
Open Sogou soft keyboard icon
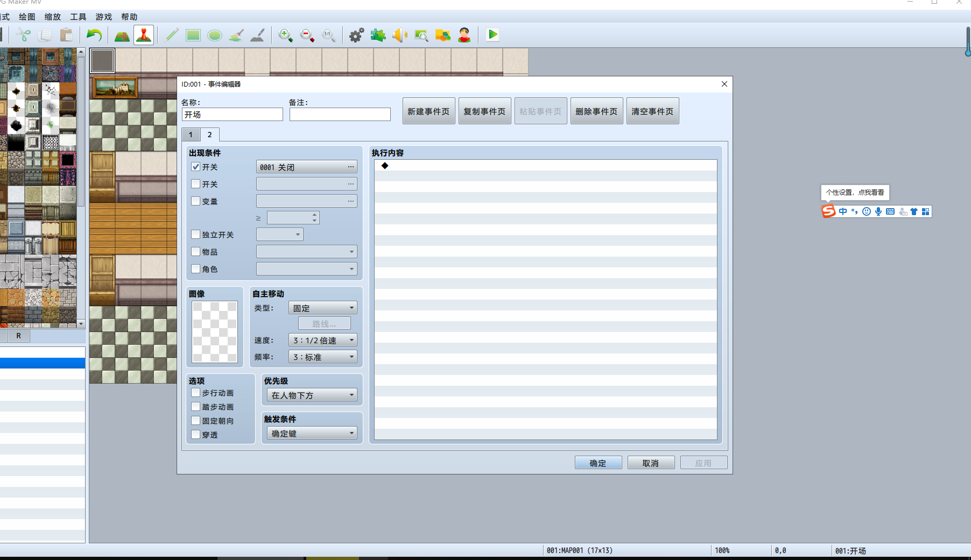coord(890,211)
